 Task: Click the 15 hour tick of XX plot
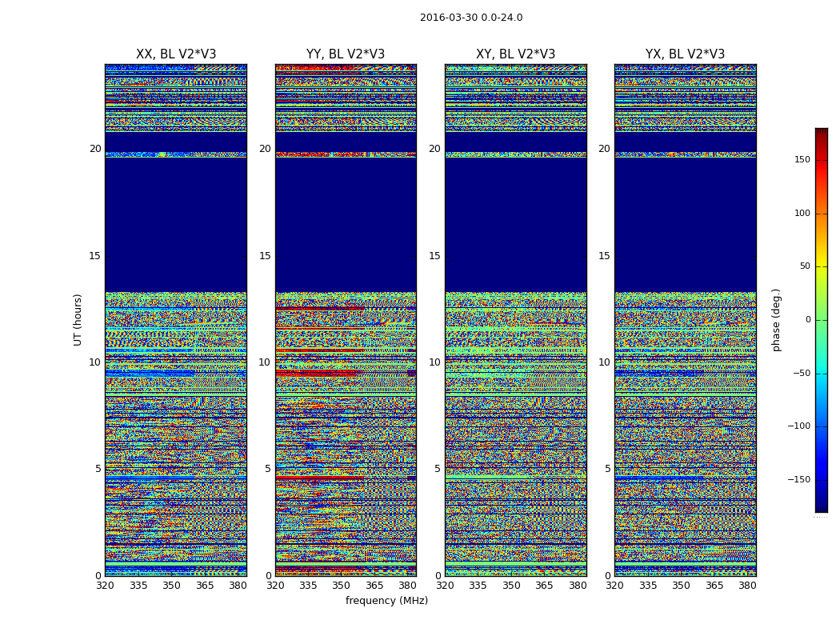(95, 255)
